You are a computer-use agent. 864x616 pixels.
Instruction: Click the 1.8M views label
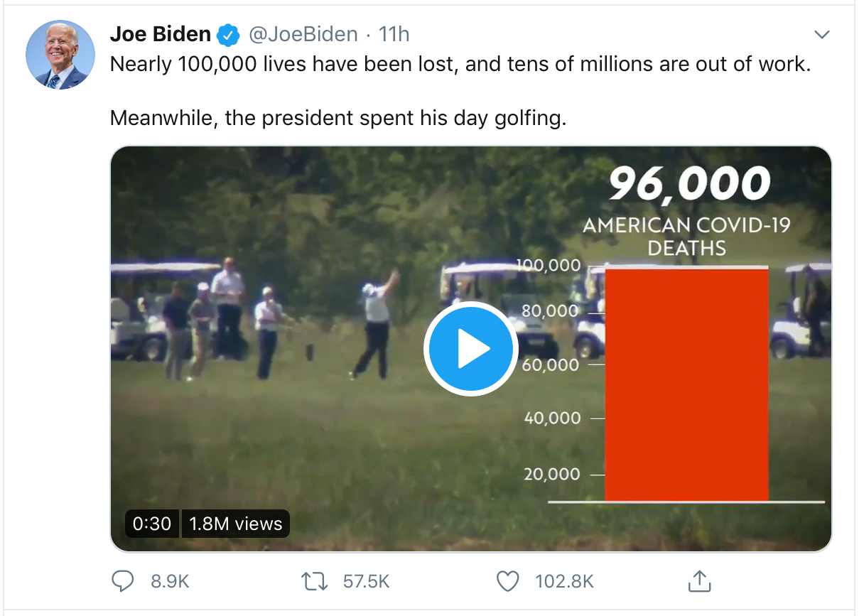tap(236, 524)
